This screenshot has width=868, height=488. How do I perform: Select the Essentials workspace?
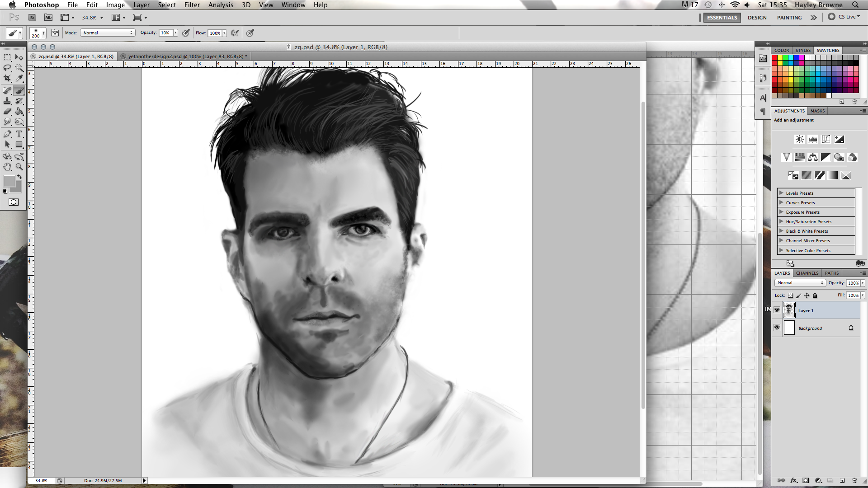pyautogui.click(x=722, y=18)
